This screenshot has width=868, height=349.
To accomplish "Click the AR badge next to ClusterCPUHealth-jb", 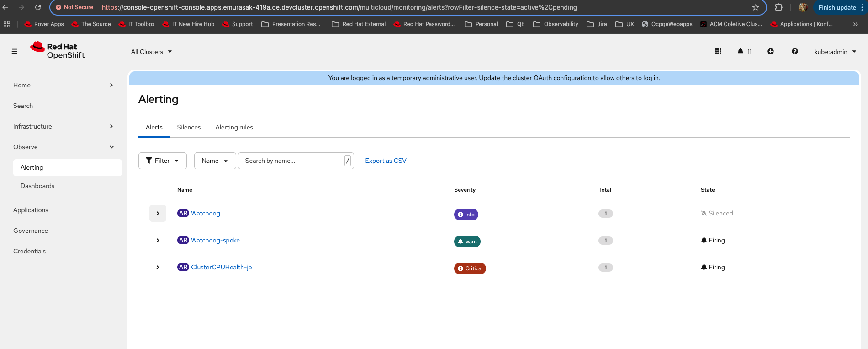I will tap(183, 267).
